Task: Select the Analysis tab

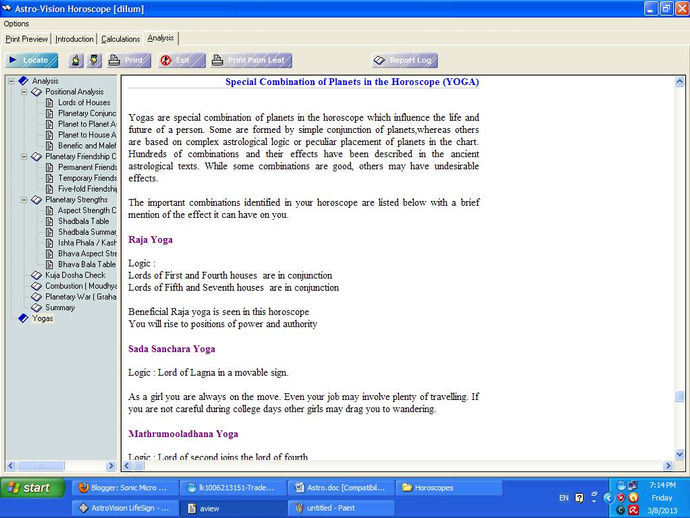Action: [161, 38]
